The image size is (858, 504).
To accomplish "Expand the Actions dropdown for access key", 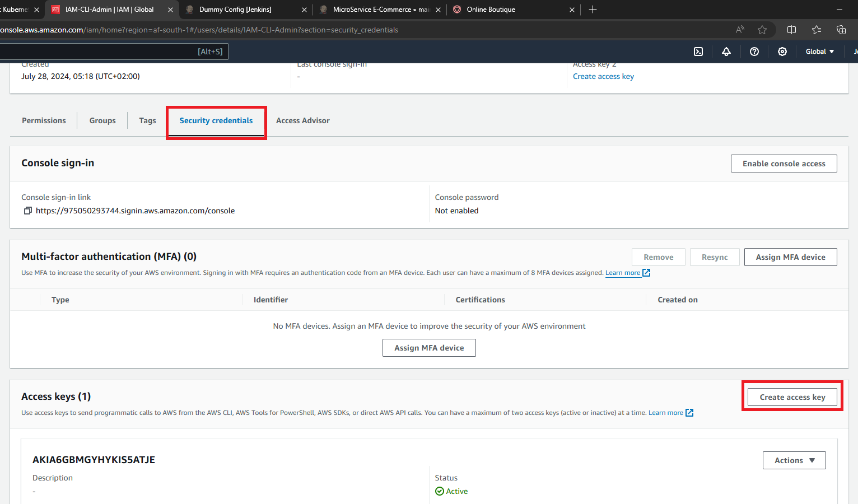I will pos(794,460).
